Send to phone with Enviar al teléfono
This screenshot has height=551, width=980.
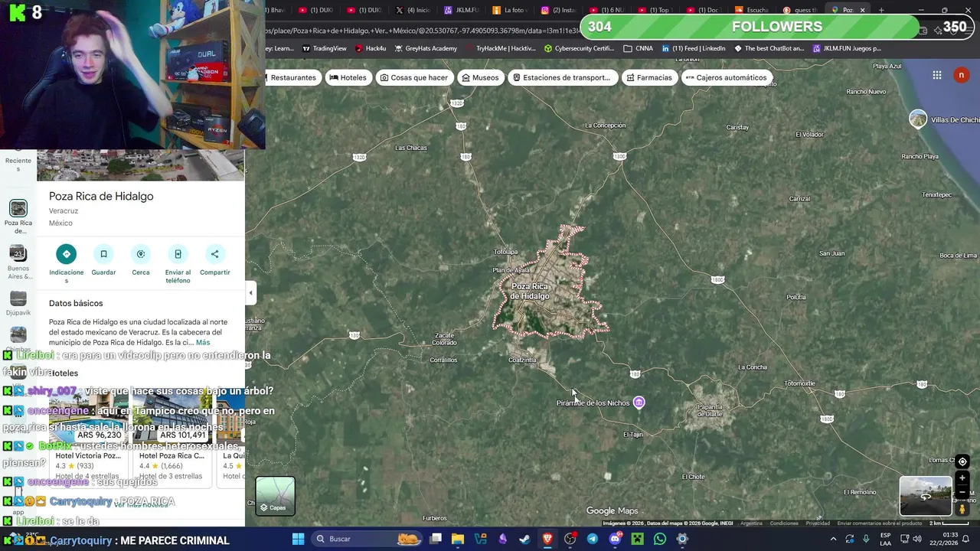[178, 254]
